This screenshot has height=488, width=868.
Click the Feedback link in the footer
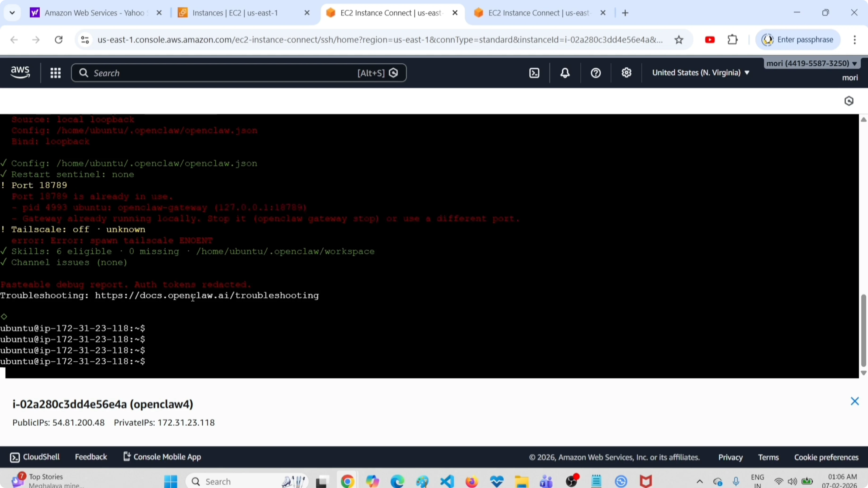point(91,457)
